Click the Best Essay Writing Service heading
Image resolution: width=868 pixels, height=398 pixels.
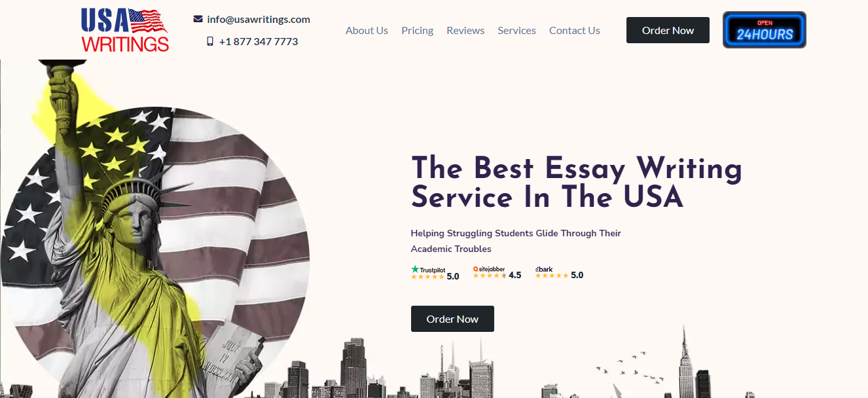pos(577,183)
